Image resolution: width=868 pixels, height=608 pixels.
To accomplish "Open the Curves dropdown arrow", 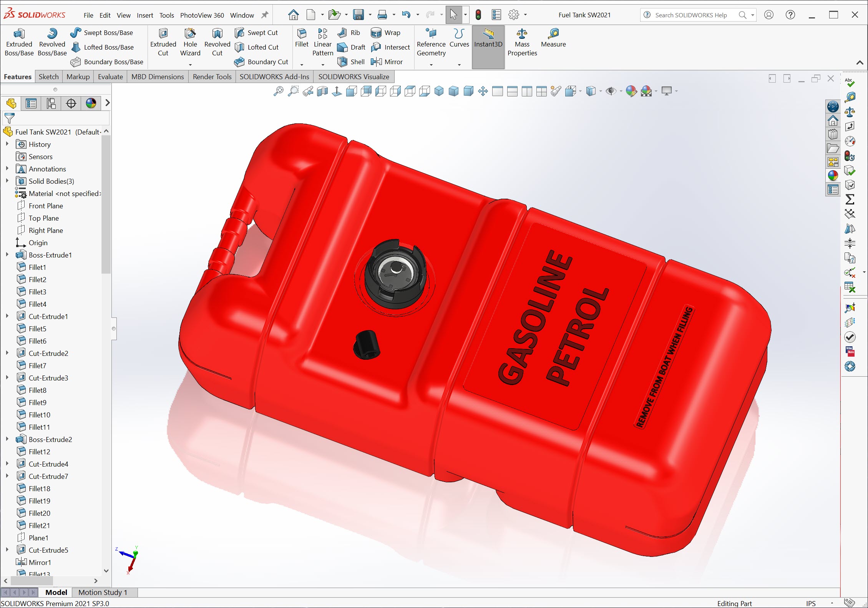I will pos(459,65).
